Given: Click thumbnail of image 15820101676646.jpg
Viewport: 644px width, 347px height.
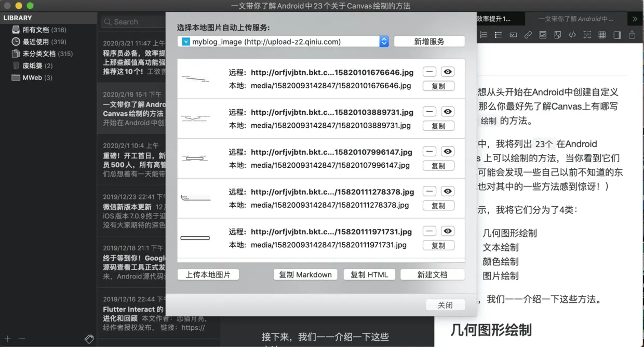Looking at the screenshot, I should click(196, 79).
